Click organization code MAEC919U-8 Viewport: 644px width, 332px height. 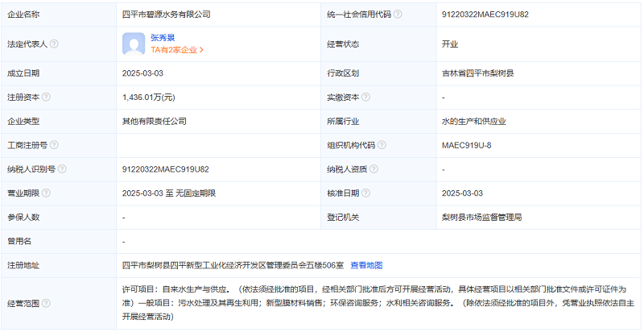(x=467, y=145)
